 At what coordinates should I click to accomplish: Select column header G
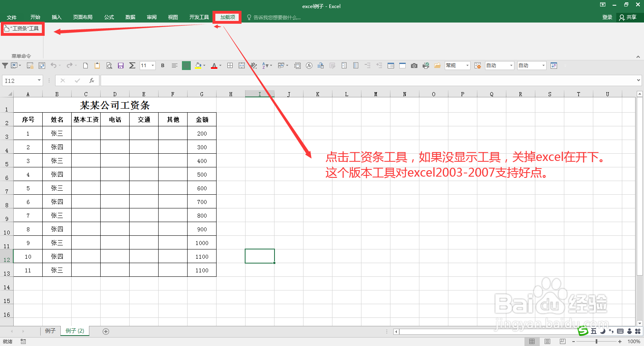202,94
